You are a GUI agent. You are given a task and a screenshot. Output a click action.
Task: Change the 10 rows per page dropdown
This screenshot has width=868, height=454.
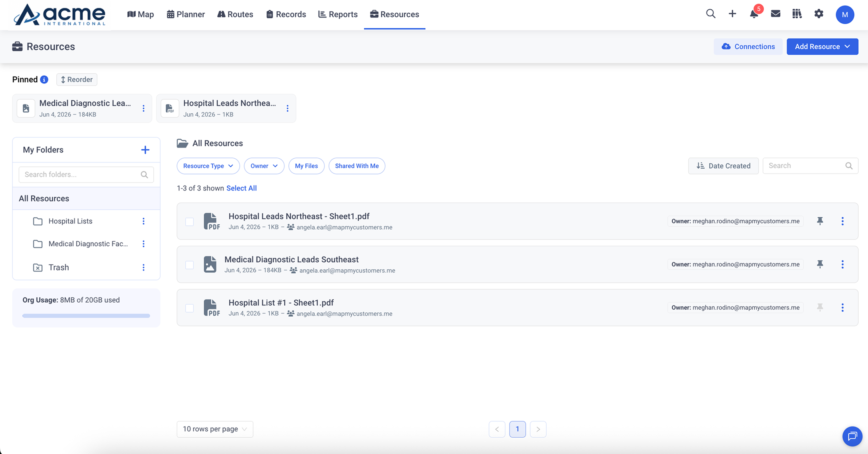coord(215,429)
